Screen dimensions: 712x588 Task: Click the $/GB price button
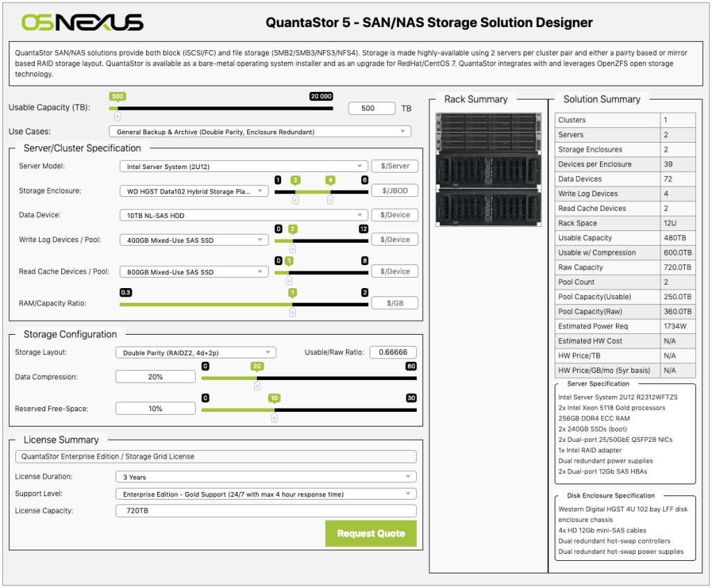(395, 303)
